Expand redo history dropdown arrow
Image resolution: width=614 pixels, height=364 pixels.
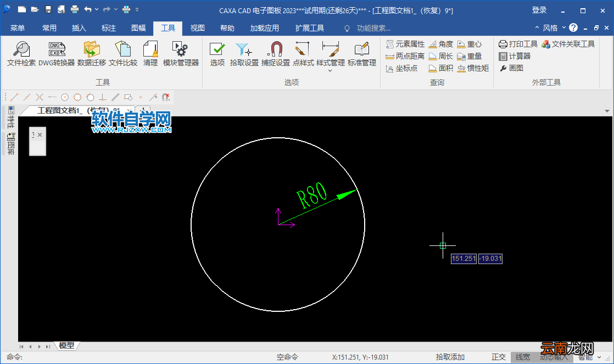click(x=115, y=9)
